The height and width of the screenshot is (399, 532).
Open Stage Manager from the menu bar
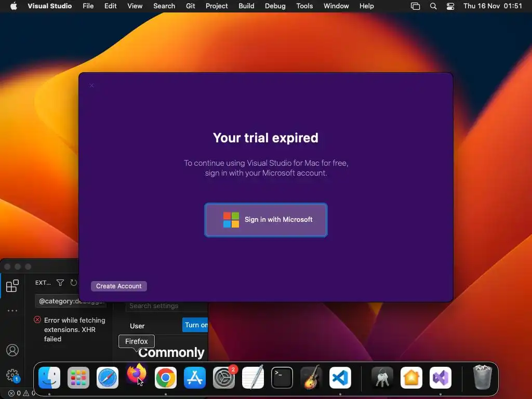(415, 6)
